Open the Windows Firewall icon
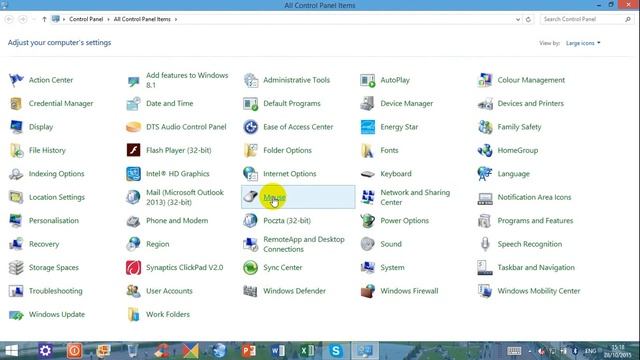The image size is (640, 360). [368, 291]
